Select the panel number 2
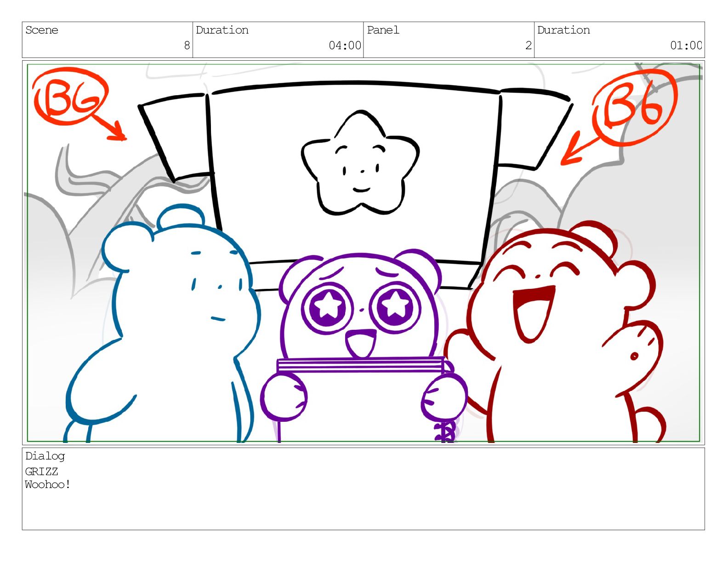 [x=529, y=45]
